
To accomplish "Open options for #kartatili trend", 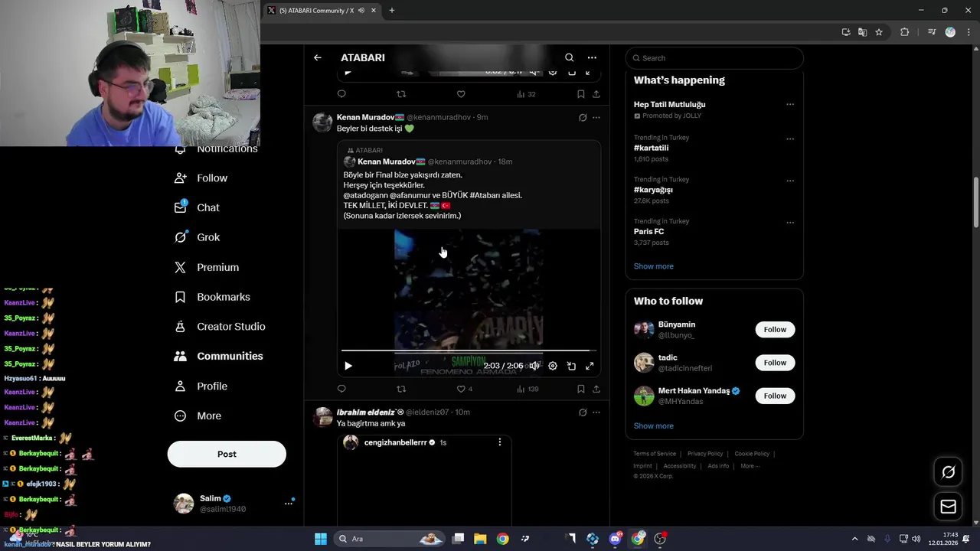I will pos(790,139).
